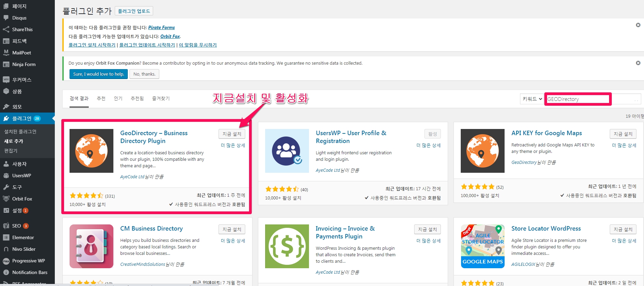644x286 pixels.
Task: Open Orbit Fox update link
Action: click(170, 37)
